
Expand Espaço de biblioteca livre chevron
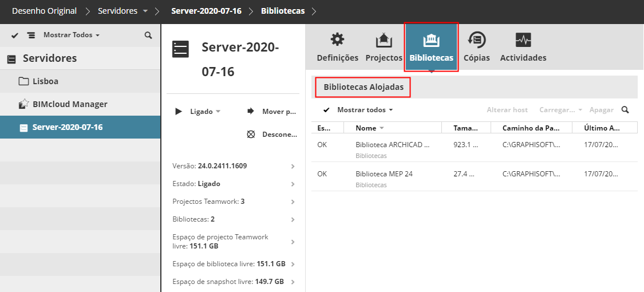click(x=293, y=264)
